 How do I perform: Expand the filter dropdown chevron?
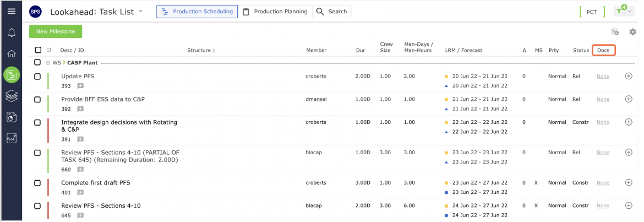pyautogui.click(x=630, y=12)
